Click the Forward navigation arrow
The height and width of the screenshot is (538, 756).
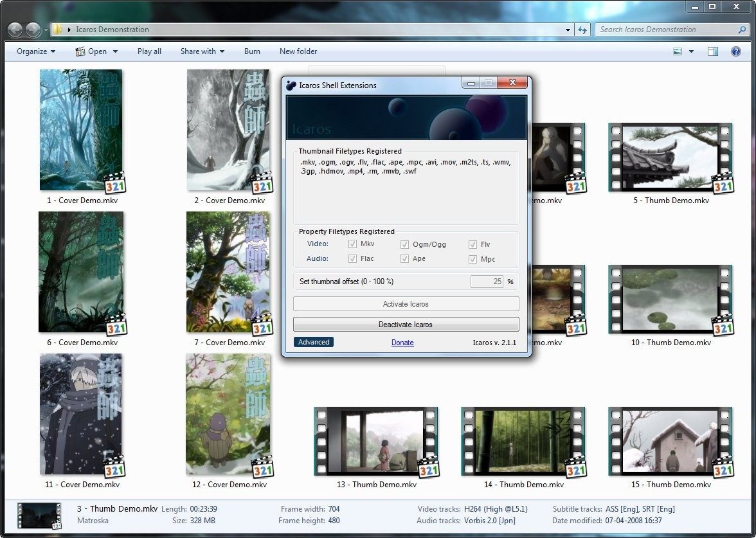(32, 30)
